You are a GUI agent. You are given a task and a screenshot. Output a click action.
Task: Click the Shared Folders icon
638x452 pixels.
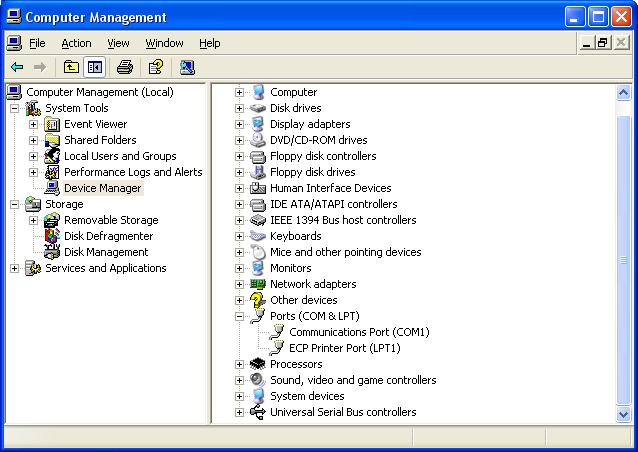point(52,140)
